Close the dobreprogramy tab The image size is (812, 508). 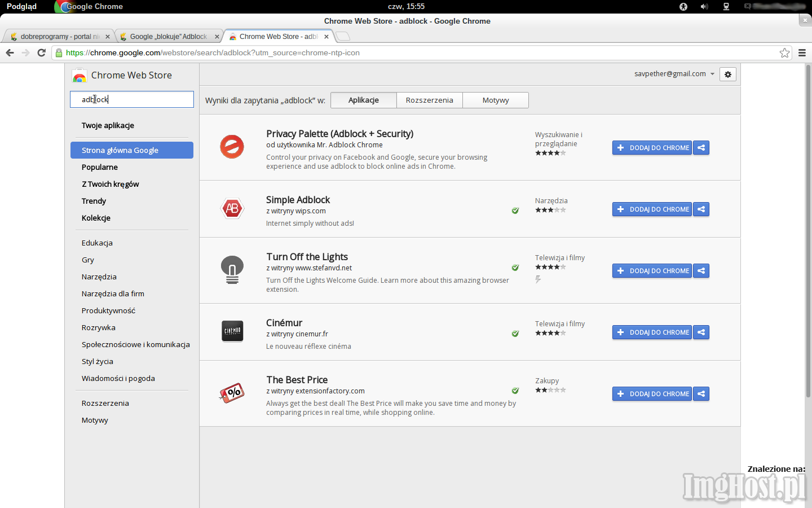pyautogui.click(x=108, y=37)
